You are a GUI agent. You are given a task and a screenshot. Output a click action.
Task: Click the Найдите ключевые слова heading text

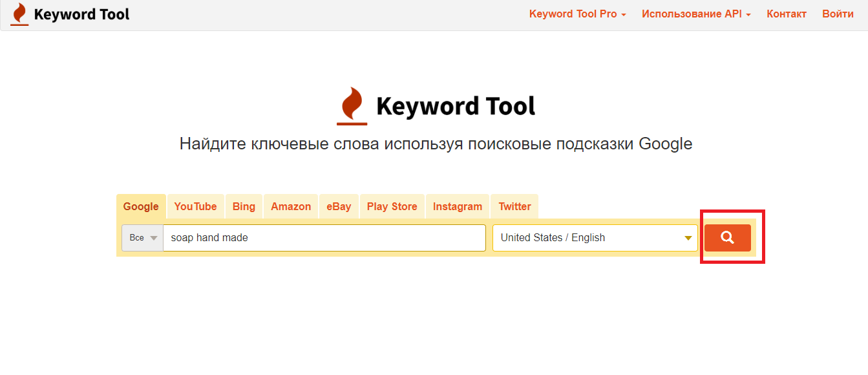click(x=436, y=144)
